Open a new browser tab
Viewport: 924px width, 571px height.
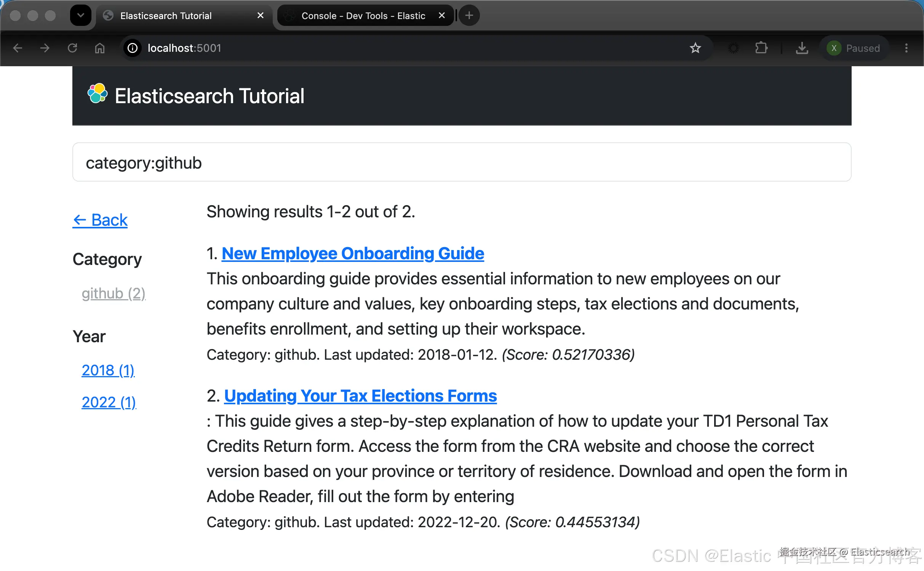coord(469,16)
